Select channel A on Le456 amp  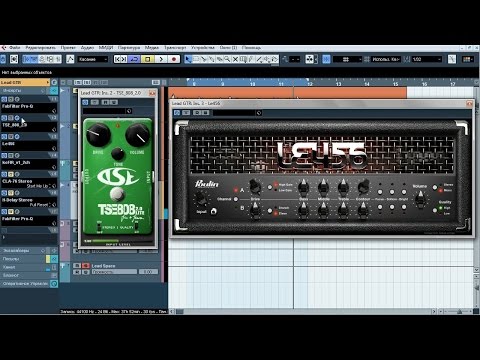click(x=236, y=190)
